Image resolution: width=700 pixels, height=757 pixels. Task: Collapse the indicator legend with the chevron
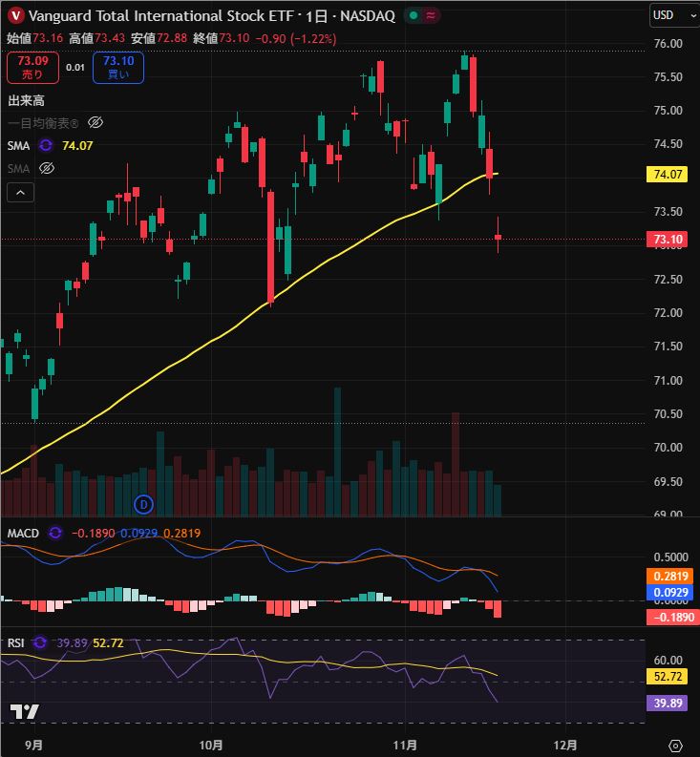(x=21, y=192)
